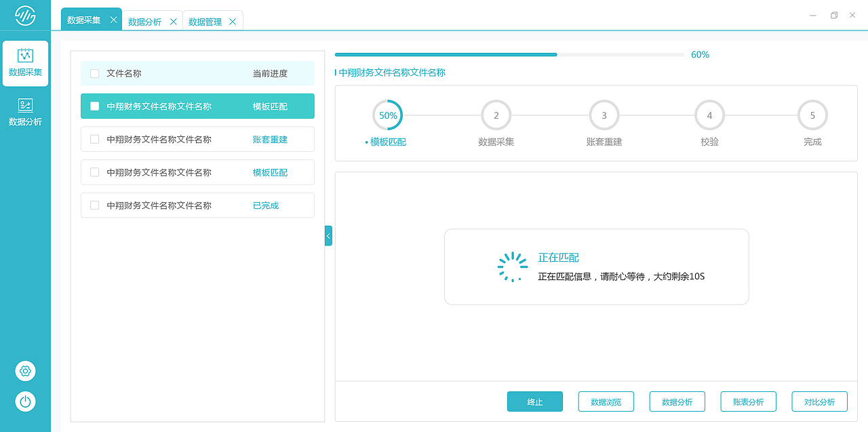This screenshot has width=868, height=432.
Task: Click the 文件名称 column header
Action: pos(124,73)
